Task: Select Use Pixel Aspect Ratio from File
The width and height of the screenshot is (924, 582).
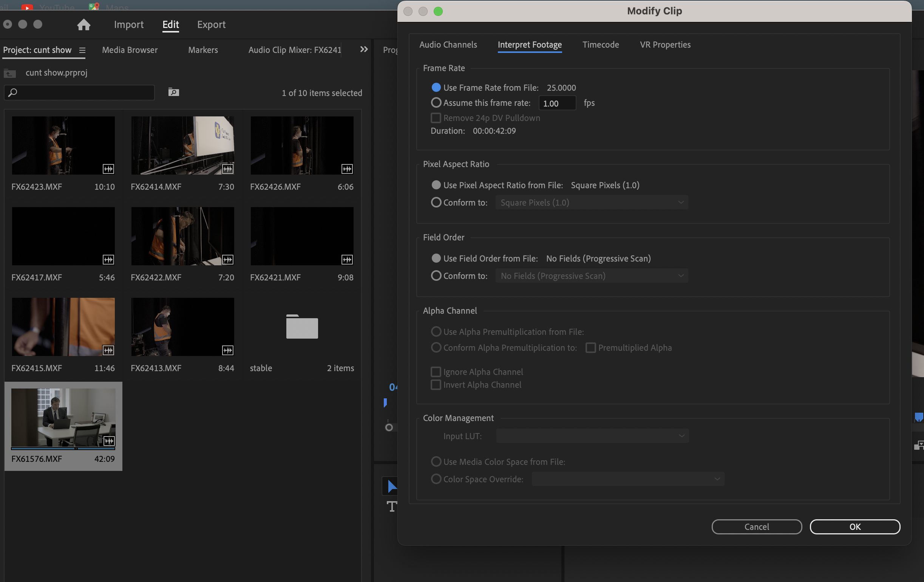Action: (436, 184)
